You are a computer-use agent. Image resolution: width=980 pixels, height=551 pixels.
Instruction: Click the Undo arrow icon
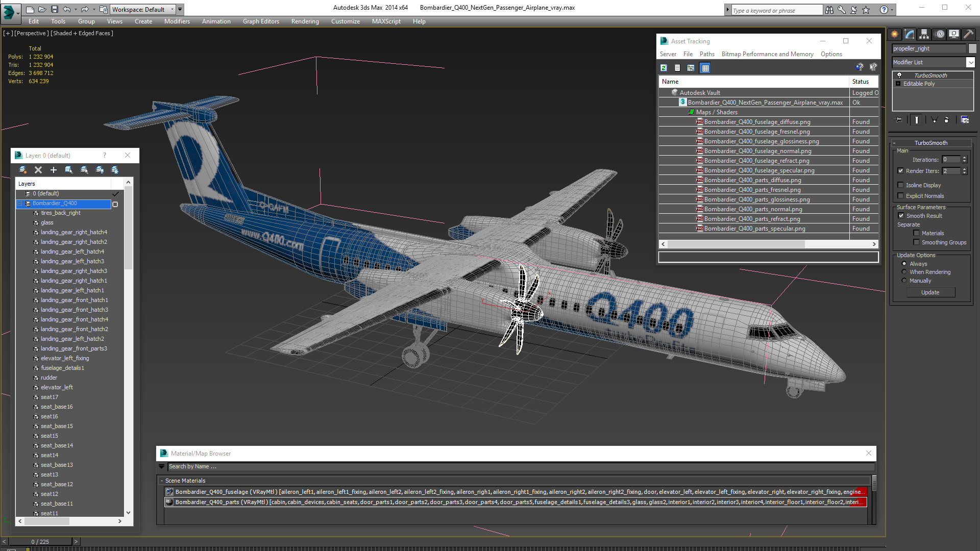67,9
